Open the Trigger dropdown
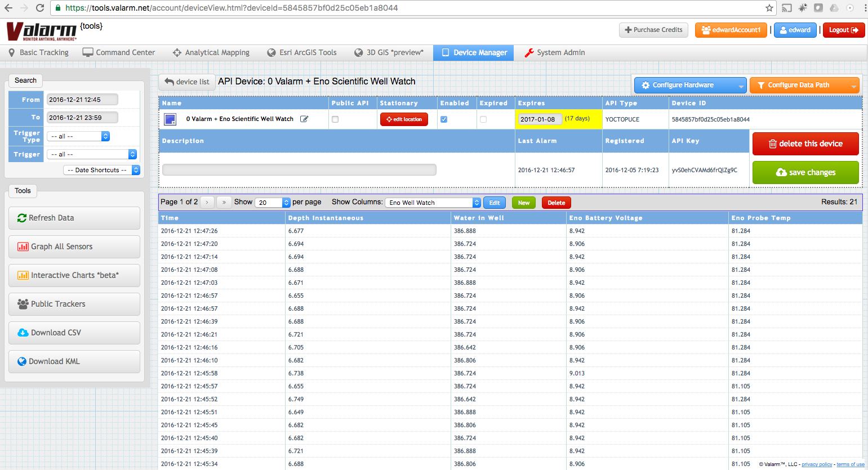The width and height of the screenshot is (868, 470). pyautogui.click(x=92, y=154)
